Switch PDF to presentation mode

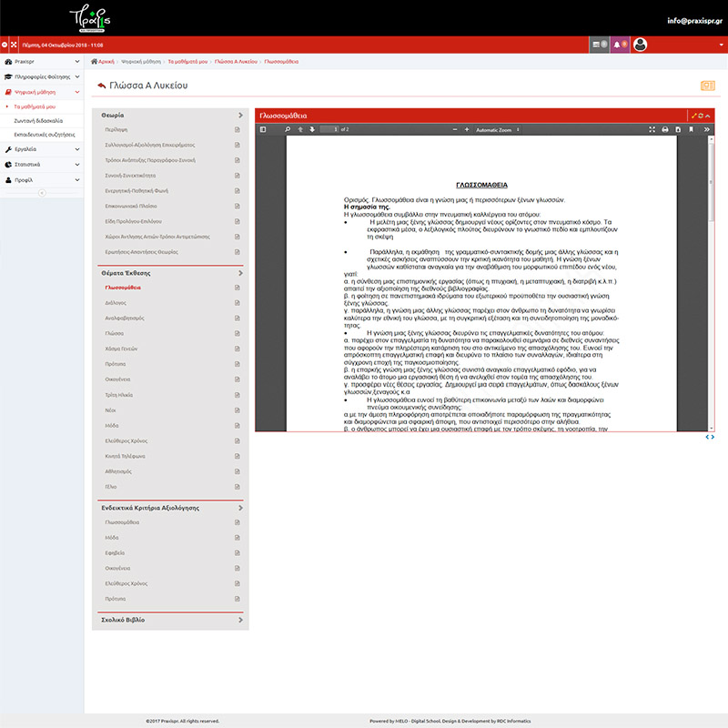[x=652, y=130]
